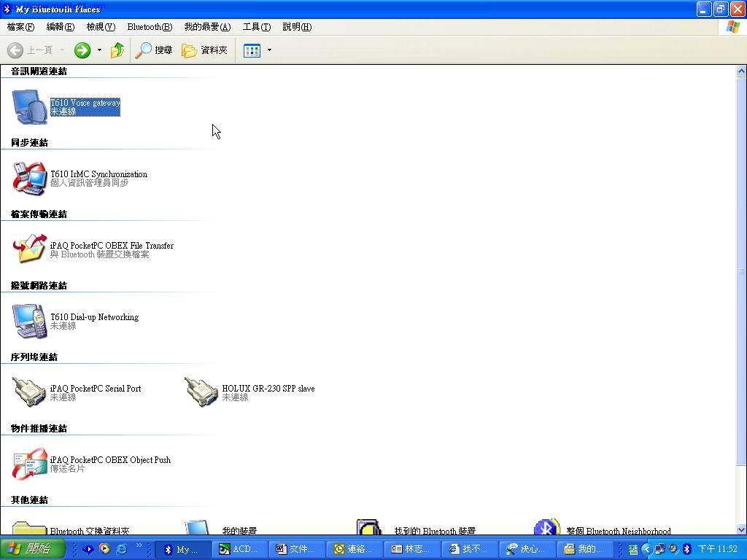Switch to the 我的... taskbar button
The height and width of the screenshot is (560, 747).
click(584, 549)
